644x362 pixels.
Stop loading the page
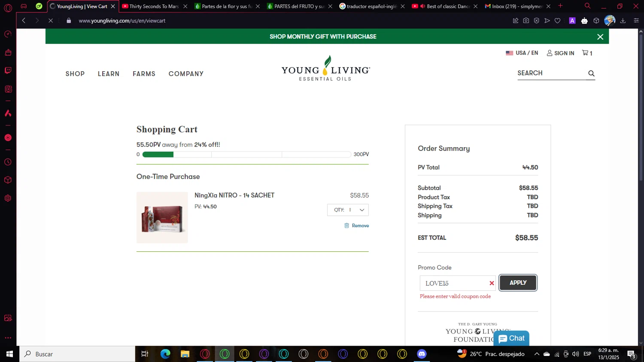(50, 21)
